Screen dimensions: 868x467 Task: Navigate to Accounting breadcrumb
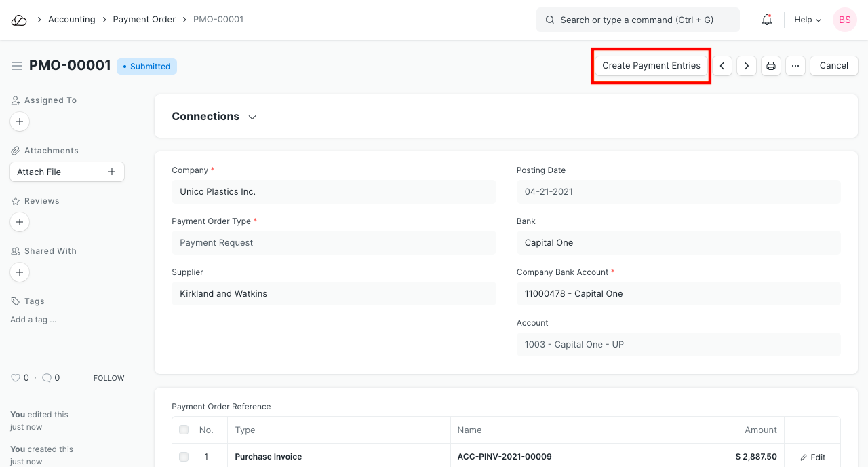point(71,20)
